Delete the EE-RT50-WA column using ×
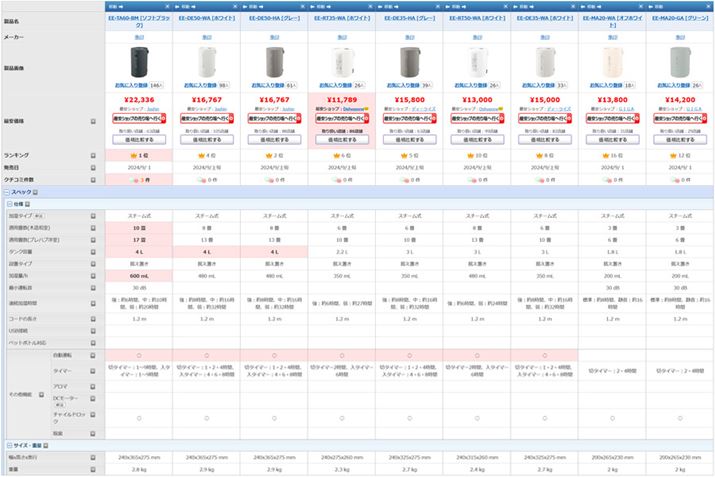Screen dimensions: 715x477 click(x=505, y=5)
